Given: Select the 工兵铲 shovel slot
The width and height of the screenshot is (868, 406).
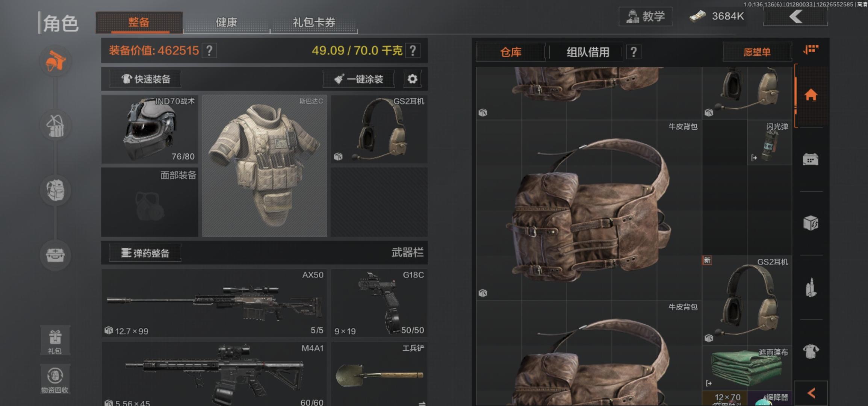Looking at the screenshot, I should pos(379,374).
